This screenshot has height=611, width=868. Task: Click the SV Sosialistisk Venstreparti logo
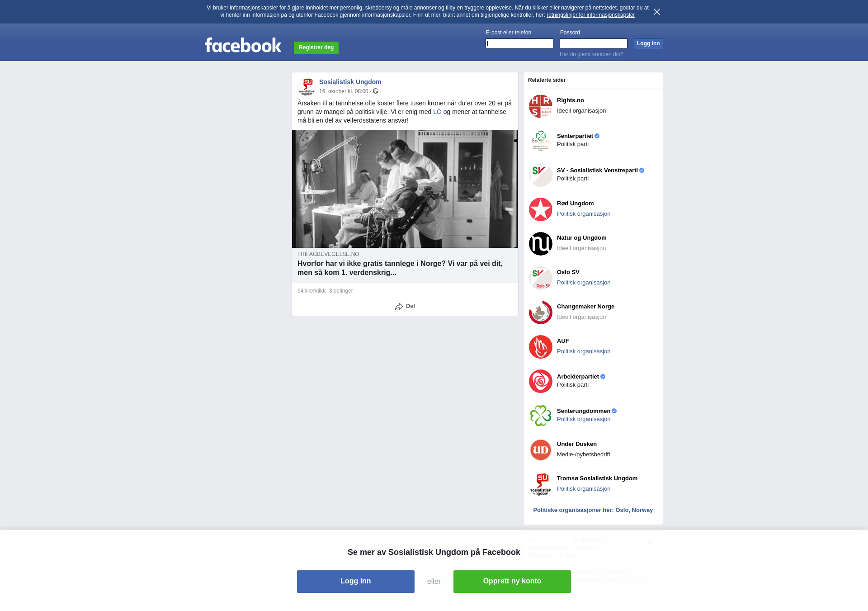541,175
